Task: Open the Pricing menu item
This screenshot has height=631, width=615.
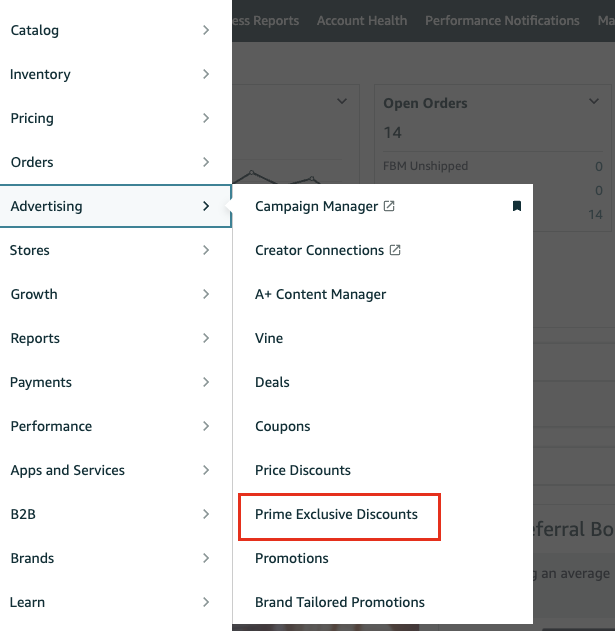Action: click(x=32, y=118)
